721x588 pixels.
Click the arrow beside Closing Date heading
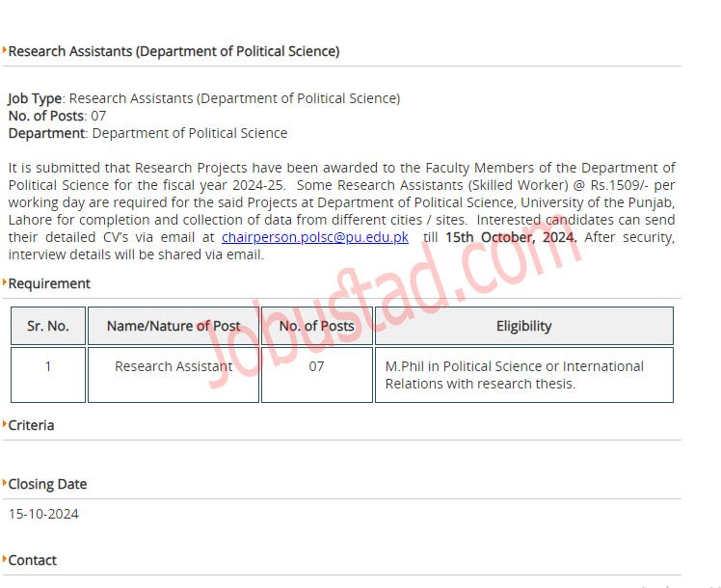[x=5, y=482]
